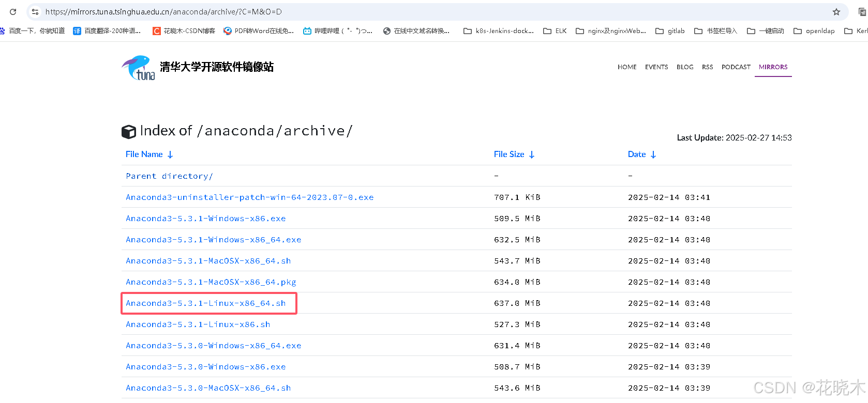Open the nginx及nginxWeb bookmark folder
868x403 pixels.
point(611,31)
